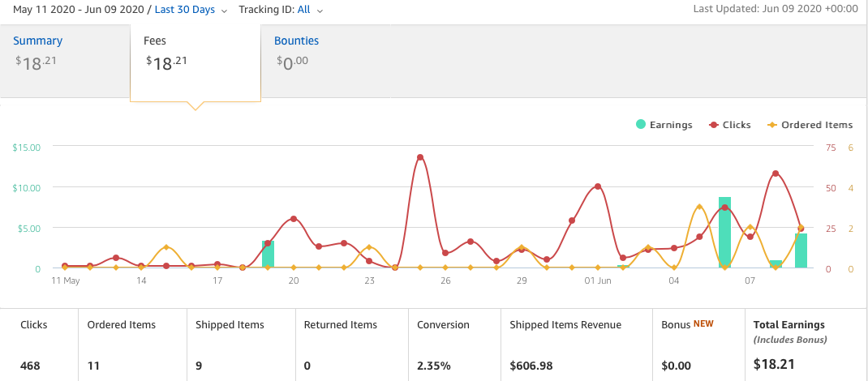Click the tallest earnings bar on June 6

[x=724, y=233]
